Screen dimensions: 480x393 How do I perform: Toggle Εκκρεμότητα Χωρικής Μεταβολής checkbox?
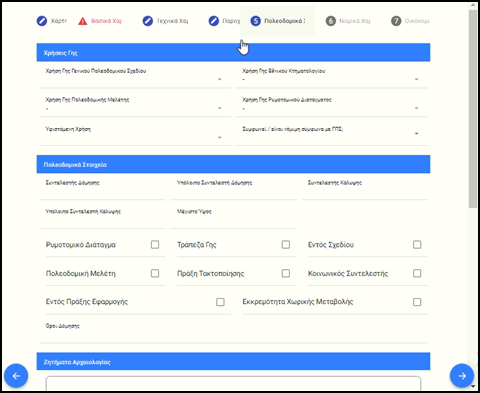[417, 302]
